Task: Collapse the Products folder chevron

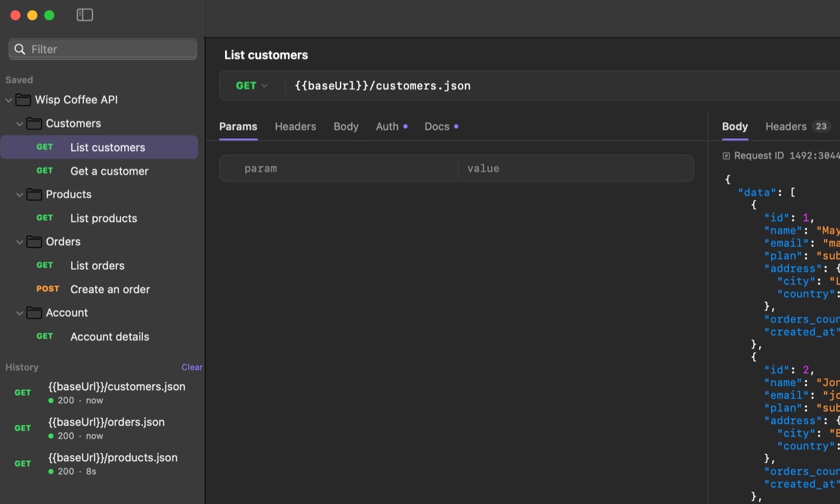Action: coord(20,195)
